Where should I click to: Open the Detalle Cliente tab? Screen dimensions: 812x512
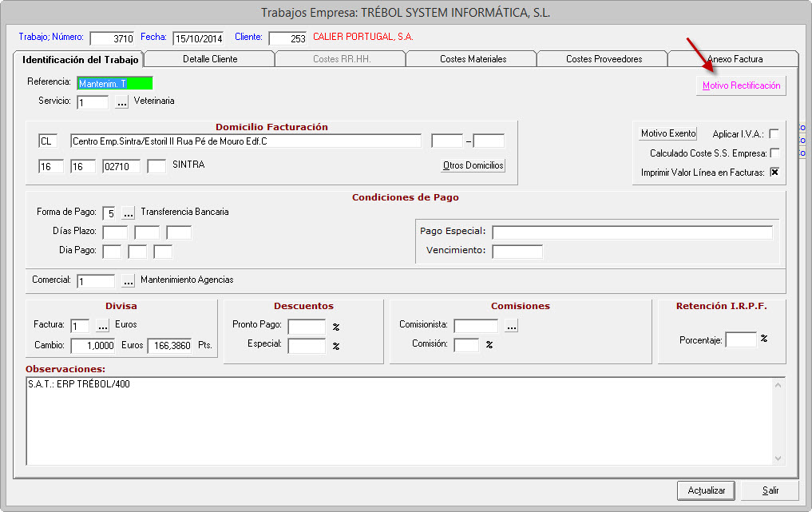210,59
